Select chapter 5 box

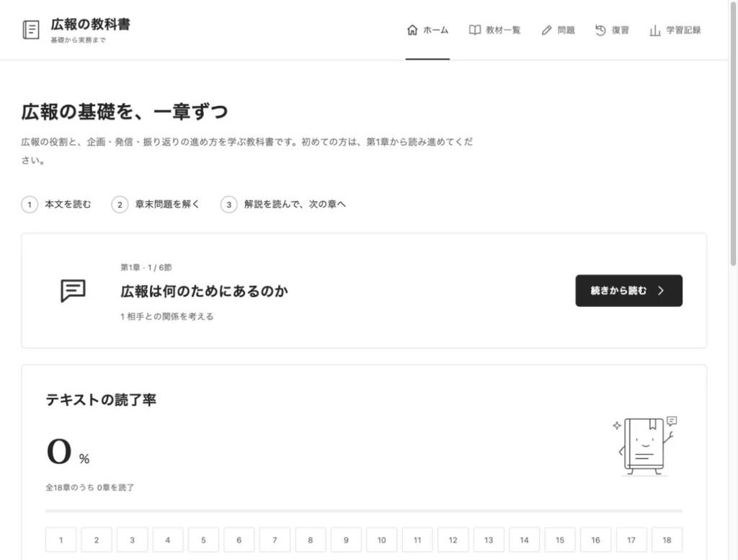coord(203,540)
